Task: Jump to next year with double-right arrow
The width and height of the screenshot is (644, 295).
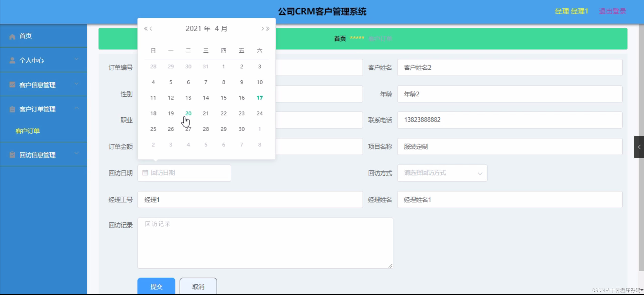Action: click(x=267, y=28)
